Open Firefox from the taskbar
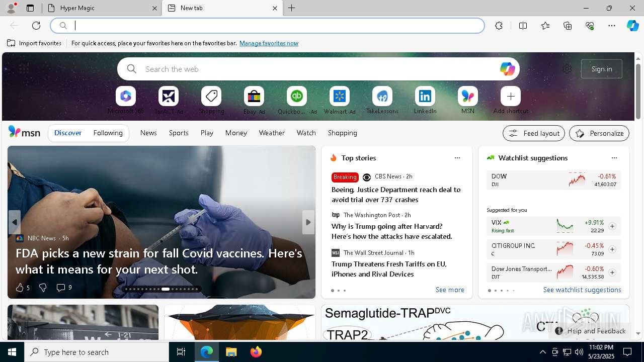Screen dimensions: 644x362 click(x=256, y=352)
